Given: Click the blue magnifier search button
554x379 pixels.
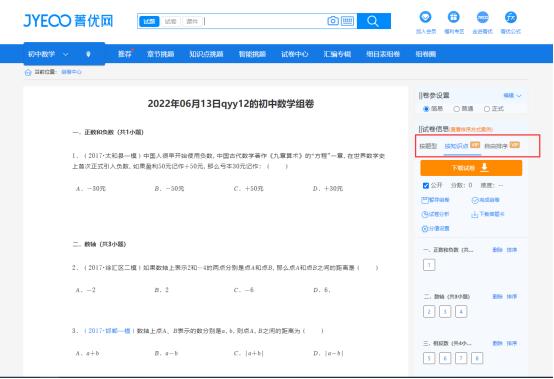Looking at the screenshot, I should [x=374, y=21].
